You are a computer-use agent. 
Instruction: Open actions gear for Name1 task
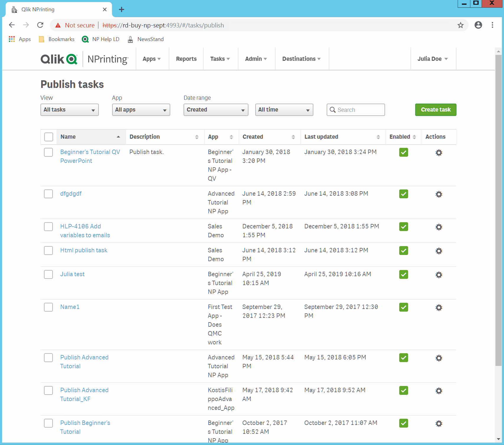pyautogui.click(x=439, y=307)
